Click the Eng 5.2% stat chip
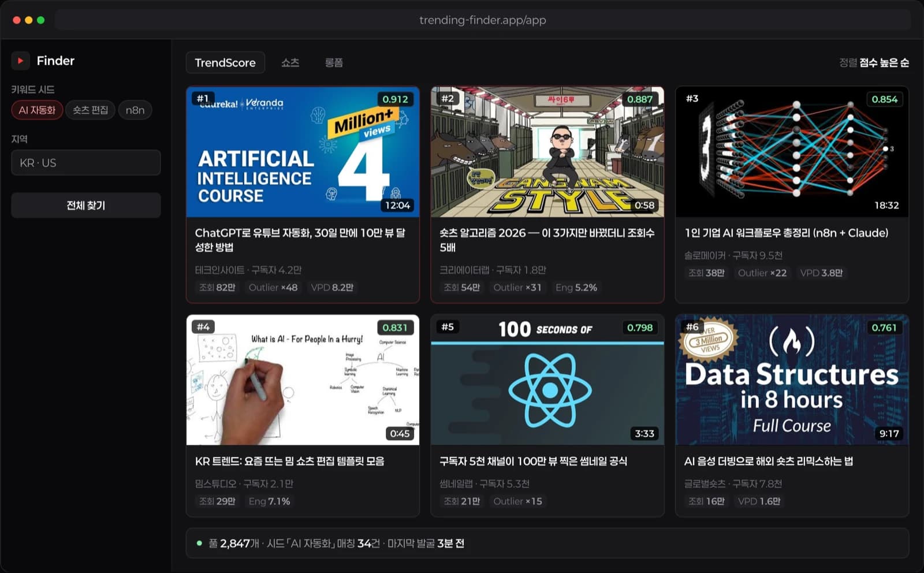Viewport: 924px width, 573px height. 576,287
